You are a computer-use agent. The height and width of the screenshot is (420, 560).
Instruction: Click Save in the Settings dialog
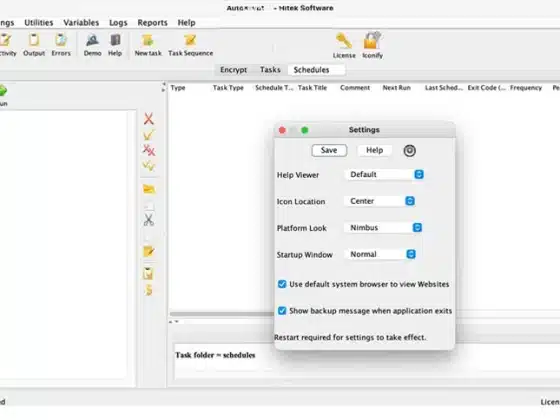[329, 150]
